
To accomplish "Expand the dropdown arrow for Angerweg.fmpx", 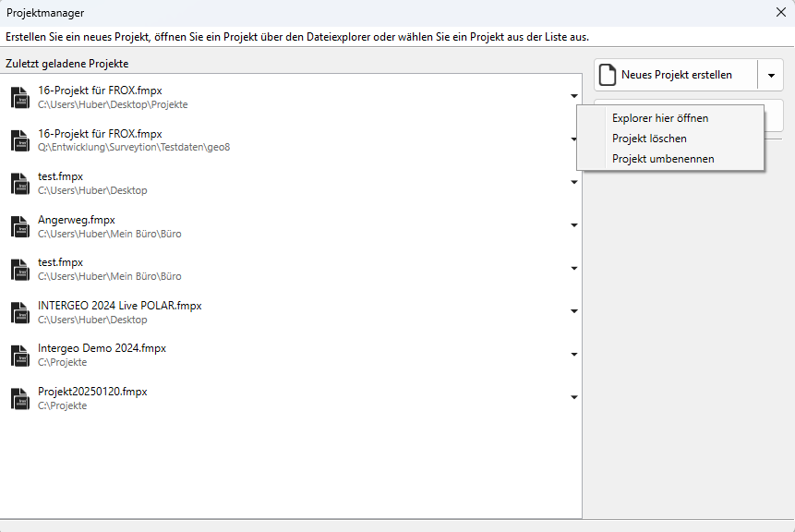I will pos(573,225).
